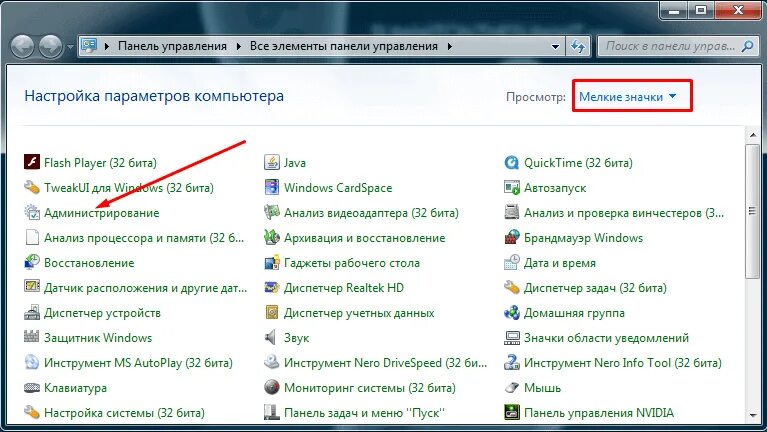This screenshot has width=767, height=432.
Task: Open the Значки области уведомлений link
Action: click(607, 338)
